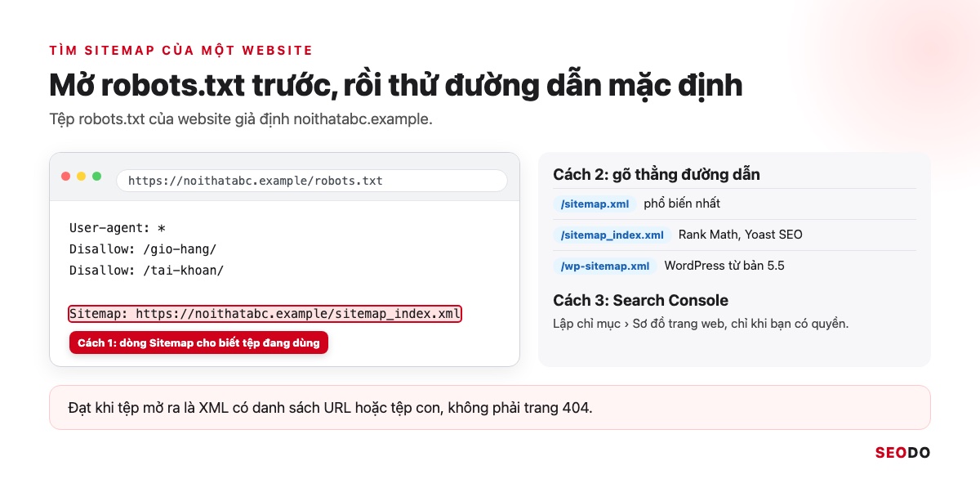Click the 'User-agent: *' line
This screenshot has height=479, width=980.
(x=118, y=228)
